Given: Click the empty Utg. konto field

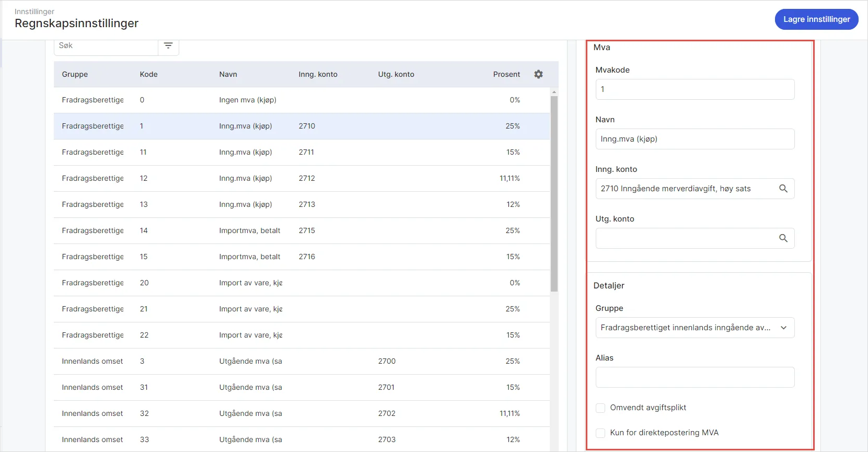Looking at the screenshot, I should coord(695,238).
